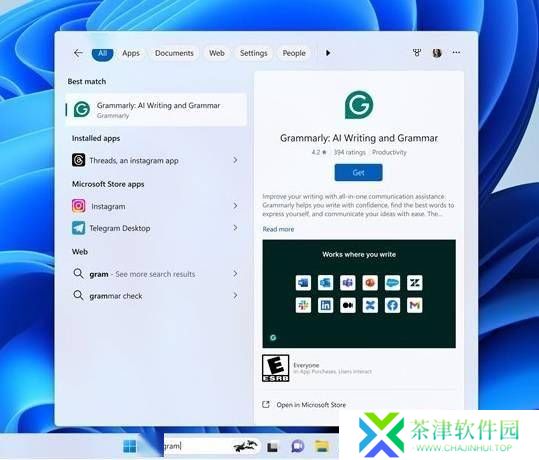Click the ESRB Everyone rating badge
The image size is (539, 460).
pos(276,369)
